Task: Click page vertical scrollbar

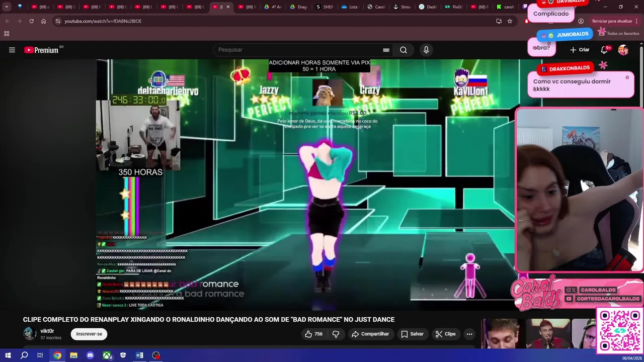Action: (x=641, y=75)
